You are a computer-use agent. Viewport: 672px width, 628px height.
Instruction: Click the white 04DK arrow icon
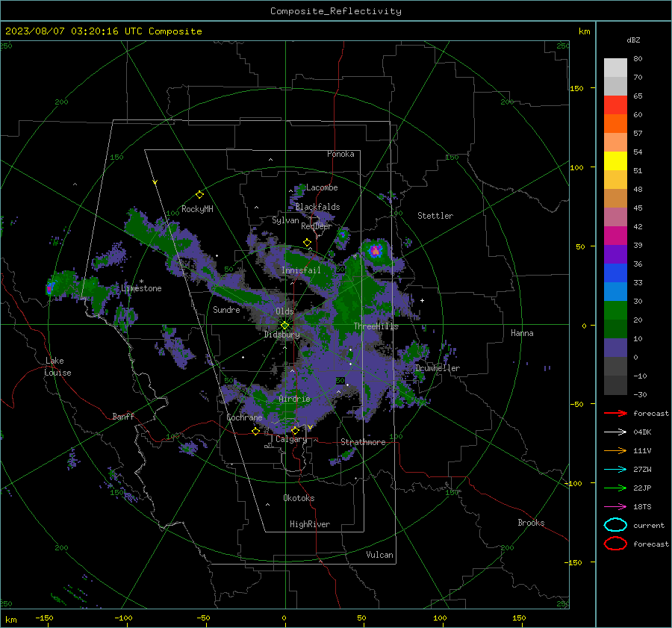[x=615, y=432]
